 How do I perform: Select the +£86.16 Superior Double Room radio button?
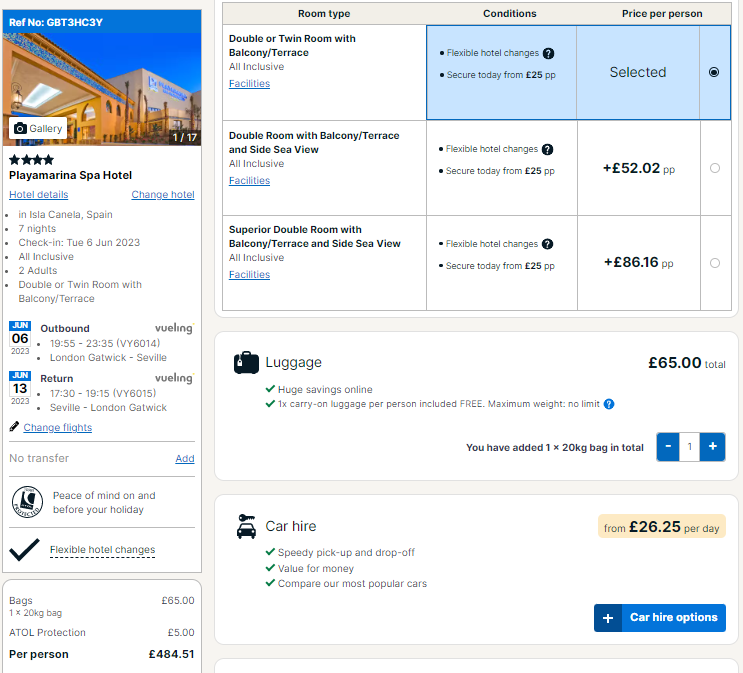[x=715, y=263]
